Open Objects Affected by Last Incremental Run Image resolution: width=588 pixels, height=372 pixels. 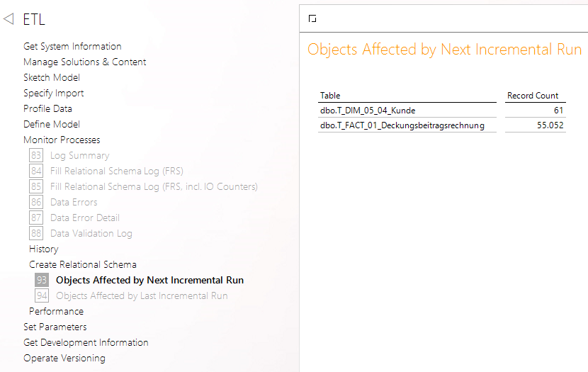142,295
